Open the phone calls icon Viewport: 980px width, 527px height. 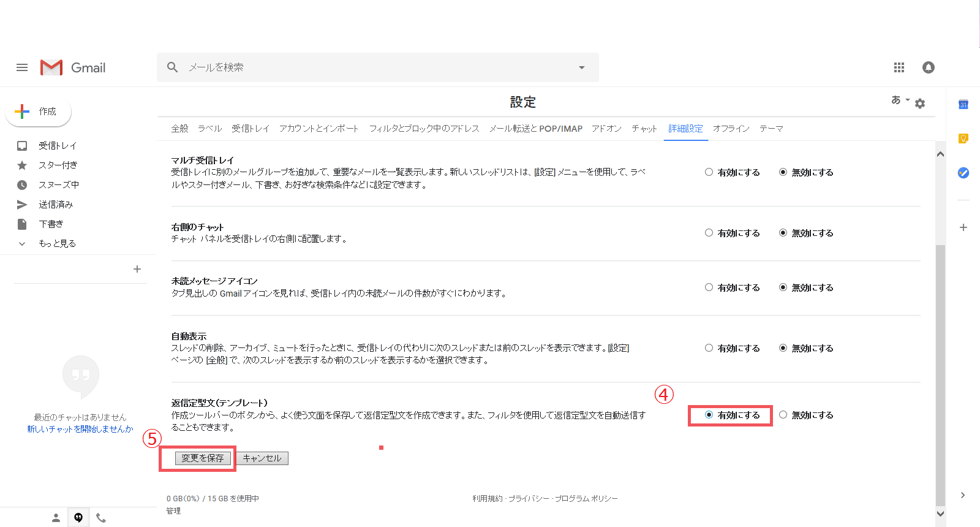101,518
